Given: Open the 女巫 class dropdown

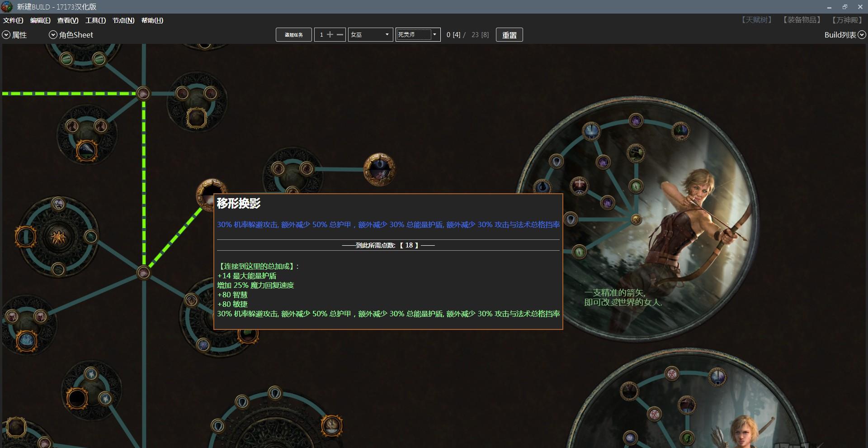Looking at the screenshot, I should [370, 35].
